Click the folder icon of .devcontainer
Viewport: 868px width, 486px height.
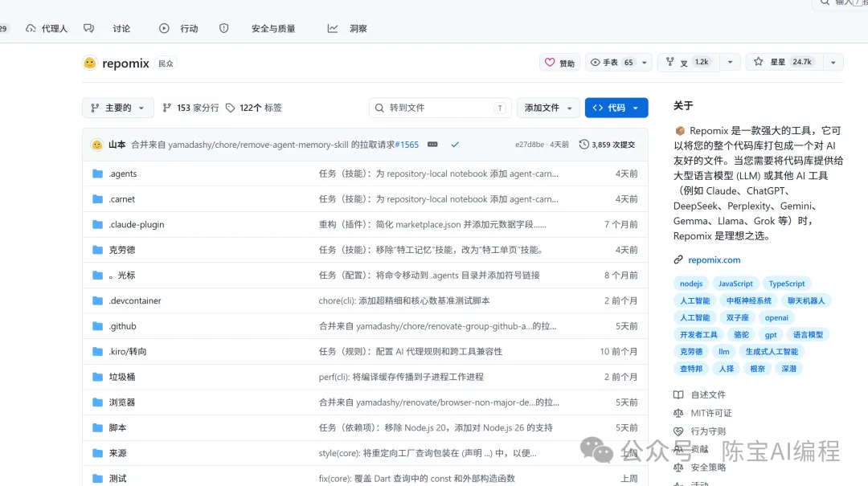coord(97,301)
